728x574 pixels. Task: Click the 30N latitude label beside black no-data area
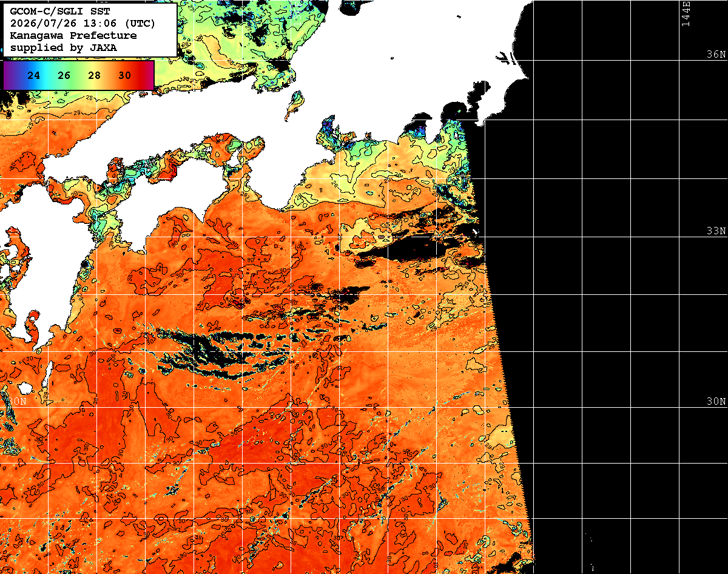pos(716,402)
